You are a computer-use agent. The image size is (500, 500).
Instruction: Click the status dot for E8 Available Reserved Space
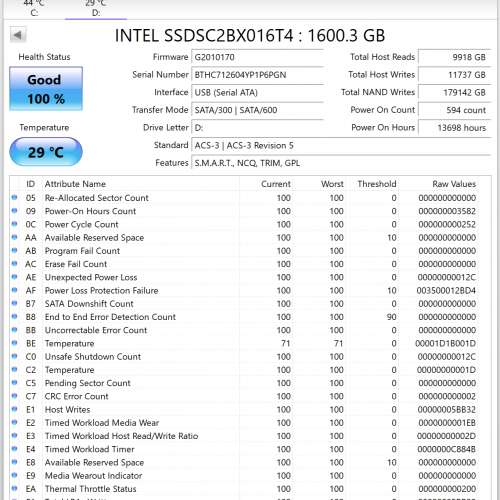pyautogui.click(x=14, y=462)
